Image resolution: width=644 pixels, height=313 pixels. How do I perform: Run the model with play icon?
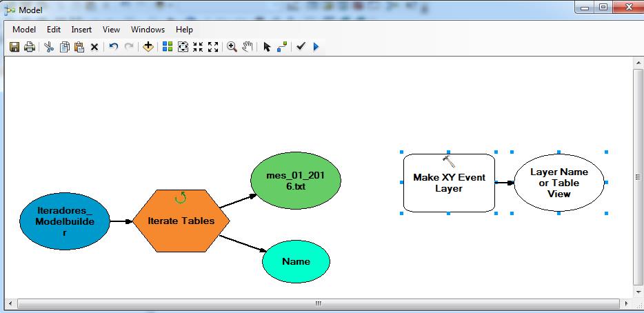[x=316, y=47]
